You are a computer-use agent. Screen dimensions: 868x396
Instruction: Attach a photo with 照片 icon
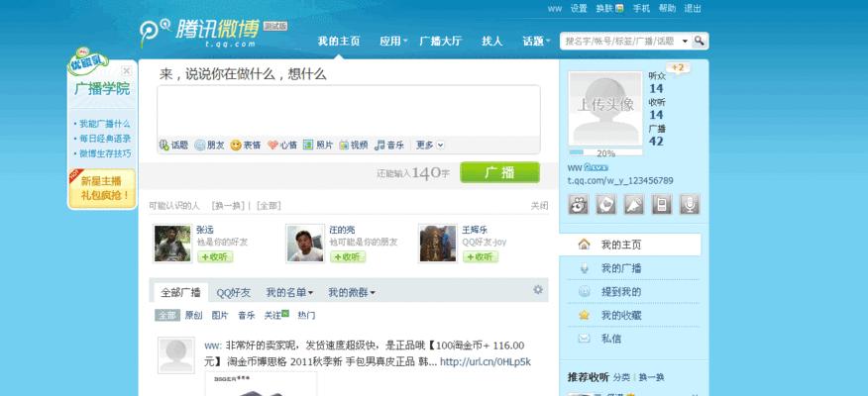click(308, 145)
